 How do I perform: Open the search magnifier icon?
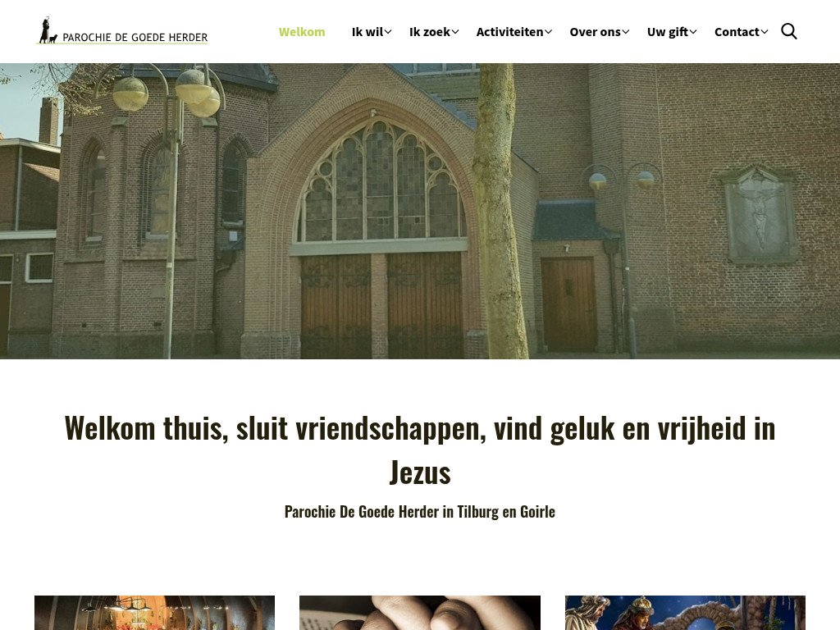pos(788,32)
